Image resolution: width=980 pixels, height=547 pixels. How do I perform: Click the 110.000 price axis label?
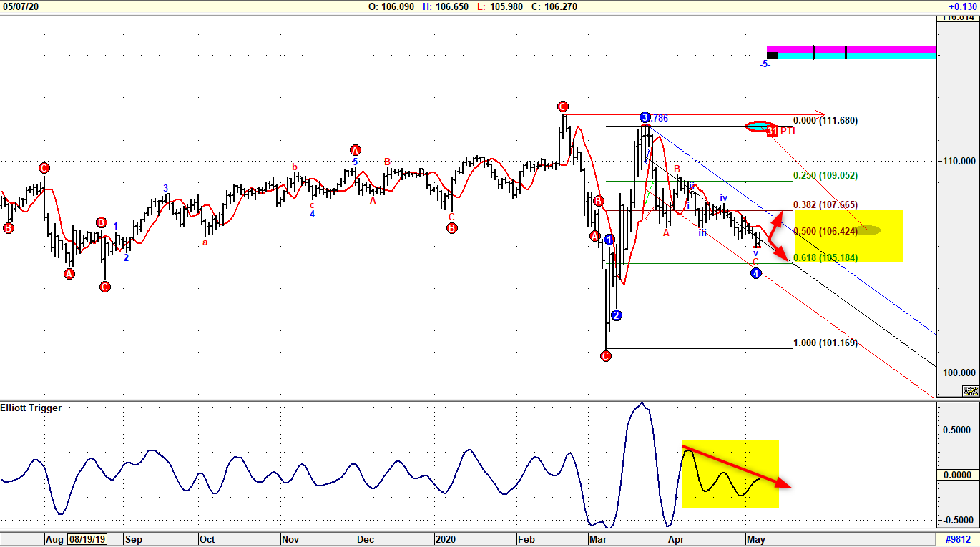959,162
